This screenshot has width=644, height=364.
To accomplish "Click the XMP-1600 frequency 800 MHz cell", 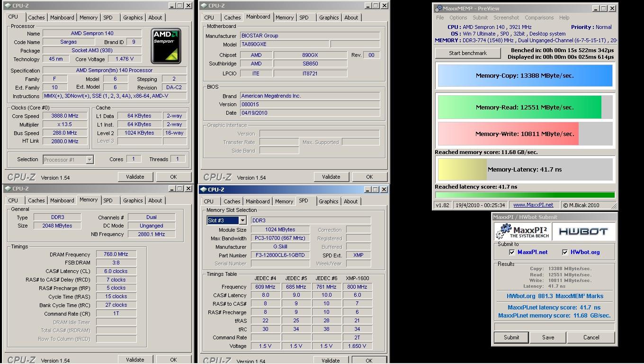I will click(x=357, y=287).
